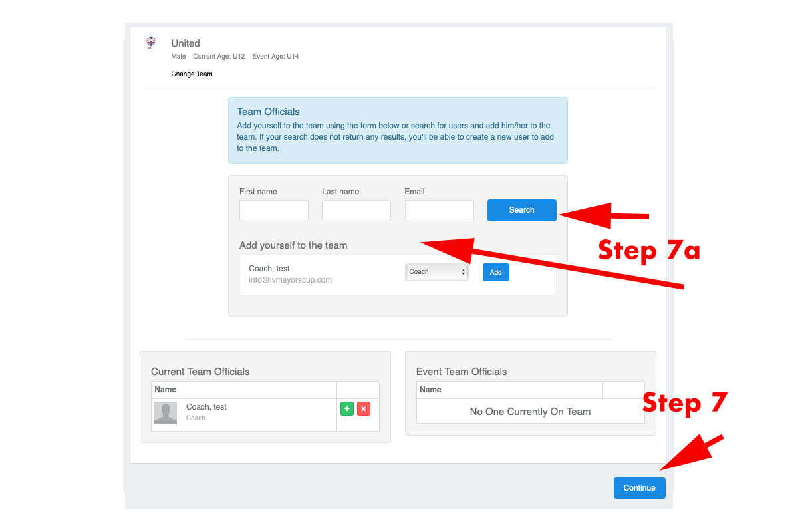798x532 pixels.
Task: Click the Name header in Event Team Officials table
Action: 430,390
